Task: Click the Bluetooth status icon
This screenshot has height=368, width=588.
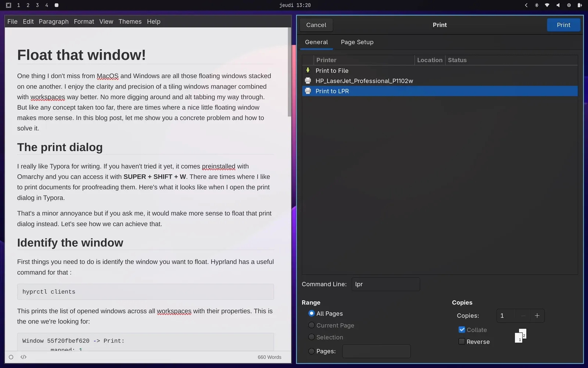Action: coord(537,5)
